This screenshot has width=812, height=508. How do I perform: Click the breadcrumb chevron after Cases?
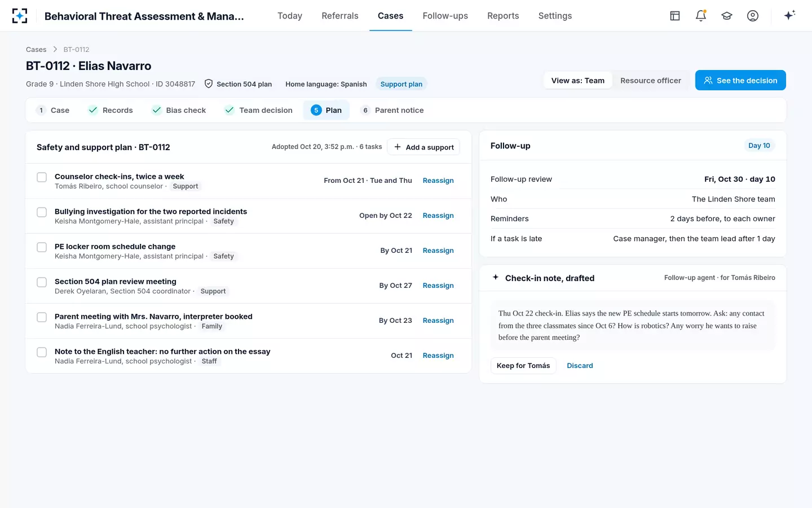pyautogui.click(x=55, y=49)
